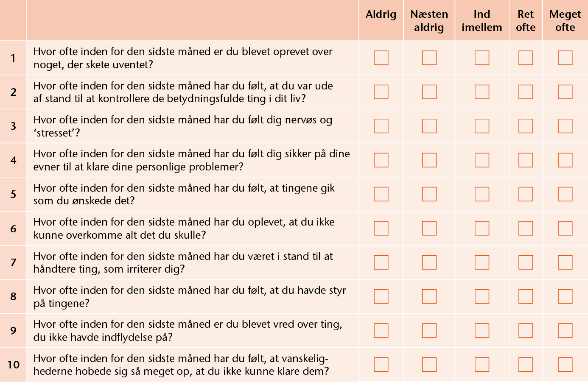The height and width of the screenshot is (382, 588).
Task: Mark 'Ind imellem' for question 3
Action: coord(482,126)
